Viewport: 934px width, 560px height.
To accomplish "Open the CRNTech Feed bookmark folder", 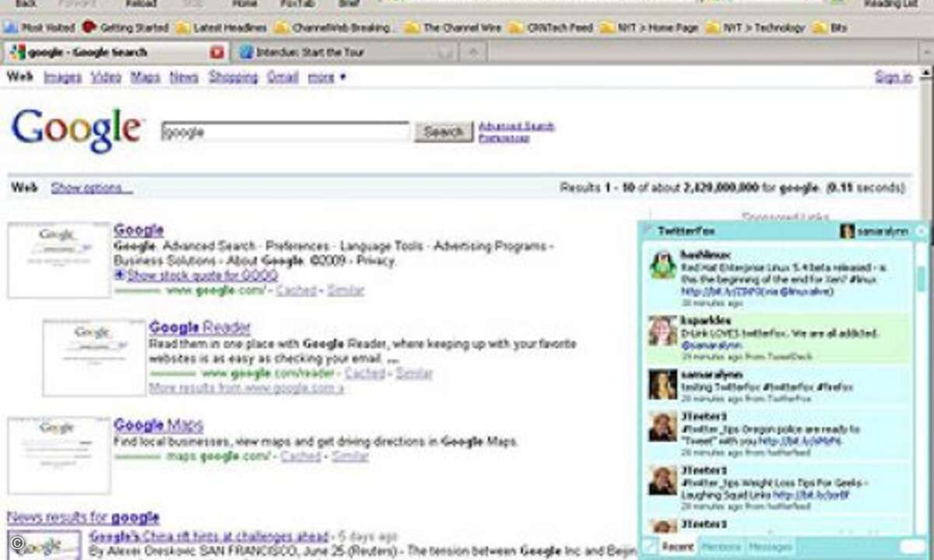I will pos(550,28).
